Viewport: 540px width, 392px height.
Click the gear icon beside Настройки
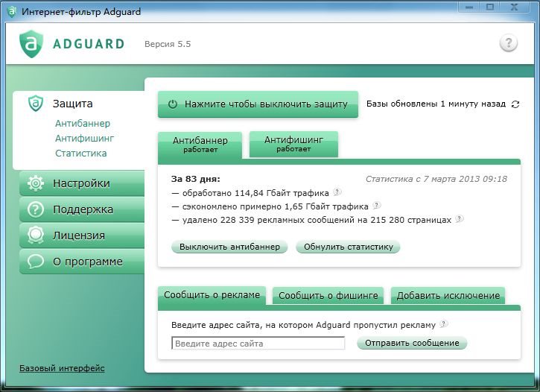tap(35, 183)
